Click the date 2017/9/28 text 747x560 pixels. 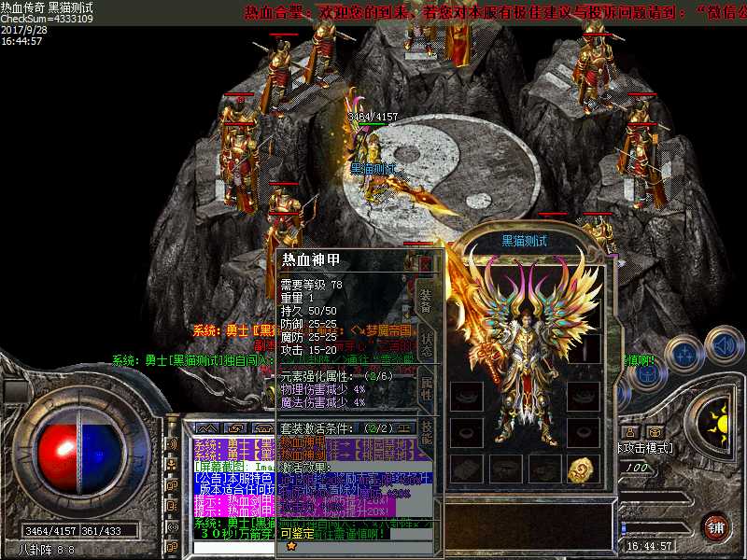[x=24, y=30]
